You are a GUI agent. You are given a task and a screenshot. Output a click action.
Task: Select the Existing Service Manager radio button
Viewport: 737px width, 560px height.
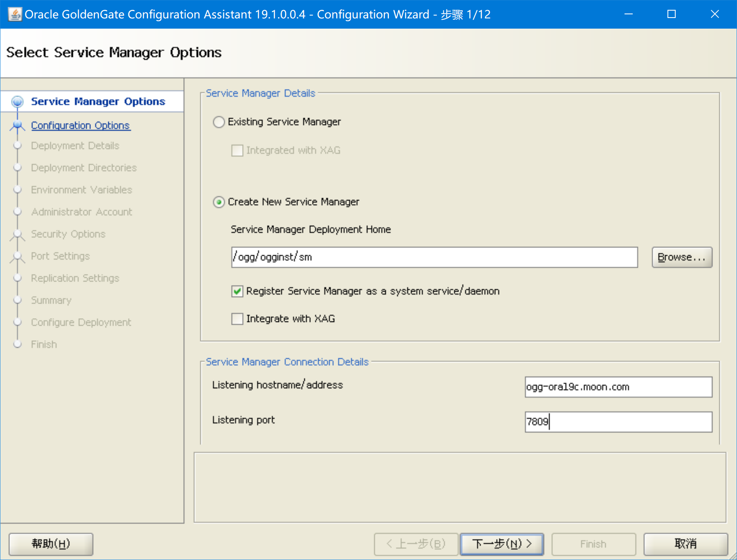pos(219,122)
